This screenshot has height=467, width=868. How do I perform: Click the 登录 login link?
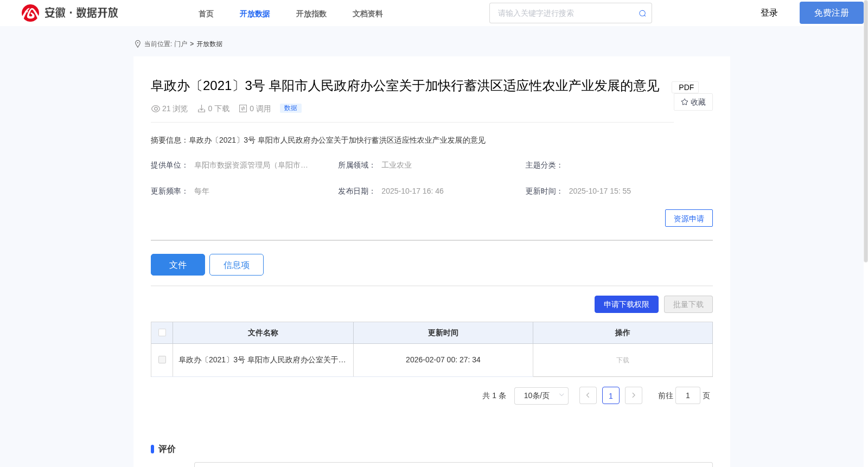[x=769, y=13]
